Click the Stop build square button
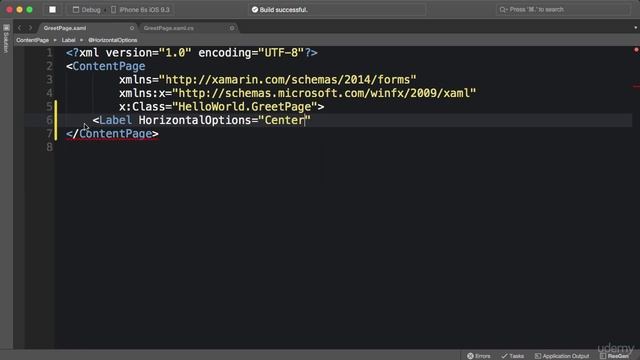This screenshot has width=640, height=360. 52,9
